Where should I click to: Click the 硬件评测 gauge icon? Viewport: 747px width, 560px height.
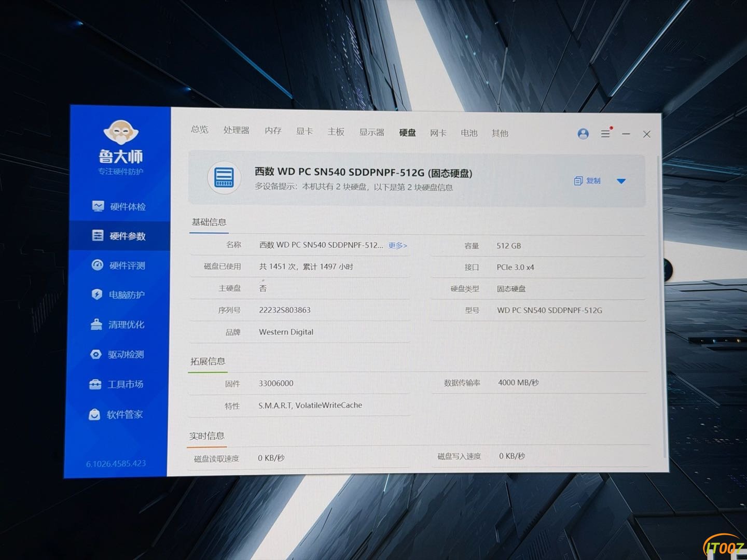pos(97,265)
